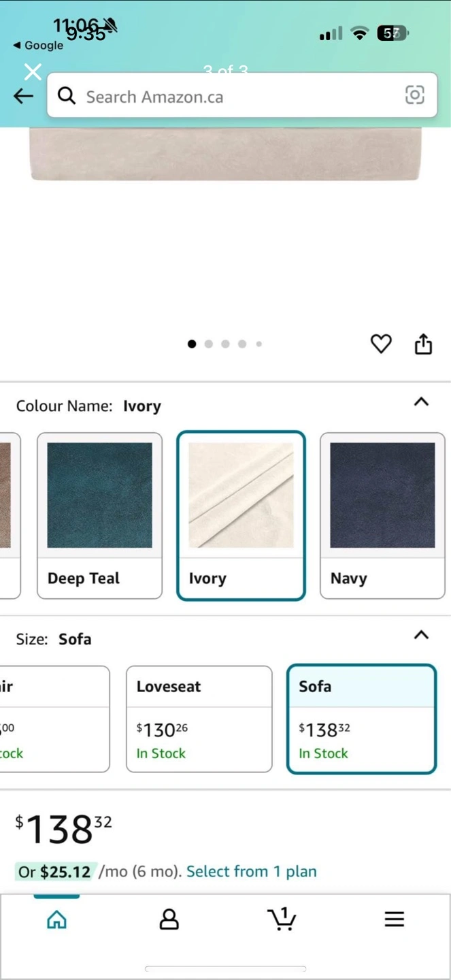Collapse the Size section

(x=421, y=635)
